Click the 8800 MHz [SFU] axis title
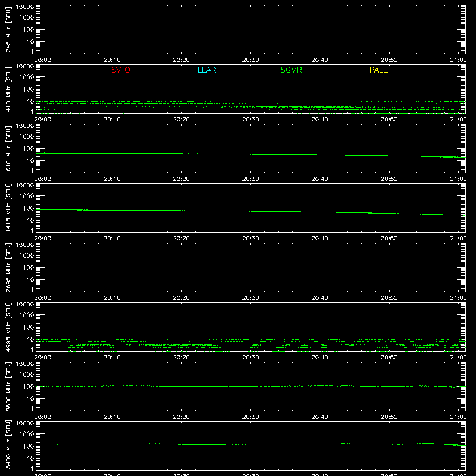The height and width of the screenshot is (476, 476). click(8, 386)
